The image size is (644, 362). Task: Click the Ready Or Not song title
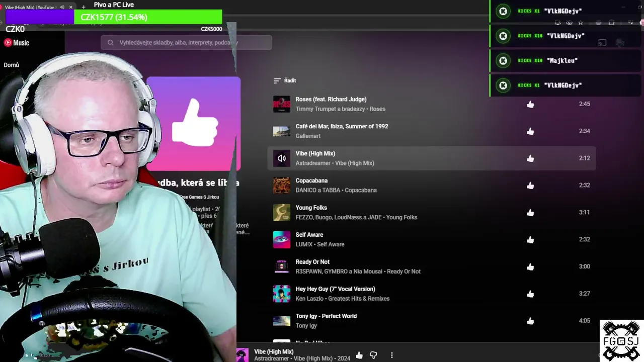tap(312, 262)
